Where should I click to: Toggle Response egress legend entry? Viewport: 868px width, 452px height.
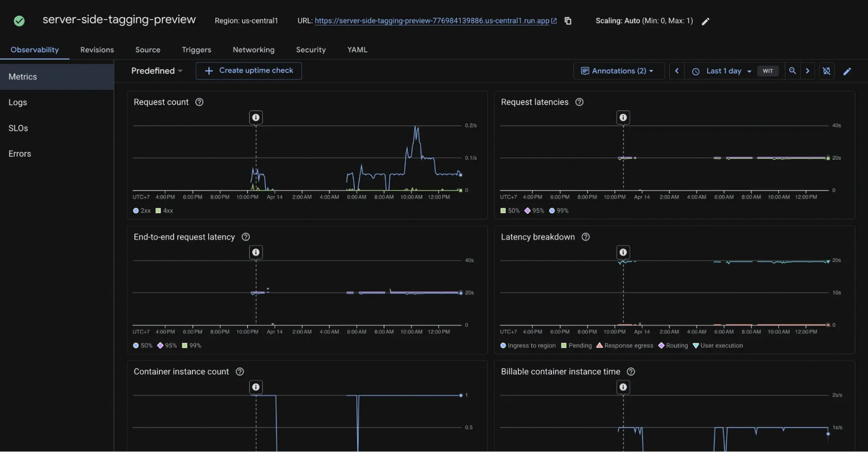[x=625, y=346]
